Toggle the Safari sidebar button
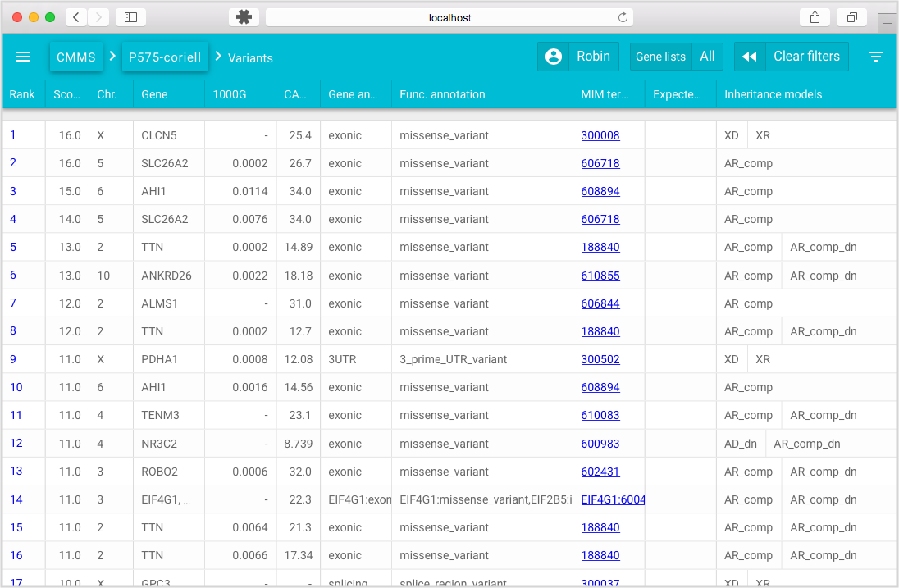Viewport: 899px width, 588px height. (x=130, y=17)
